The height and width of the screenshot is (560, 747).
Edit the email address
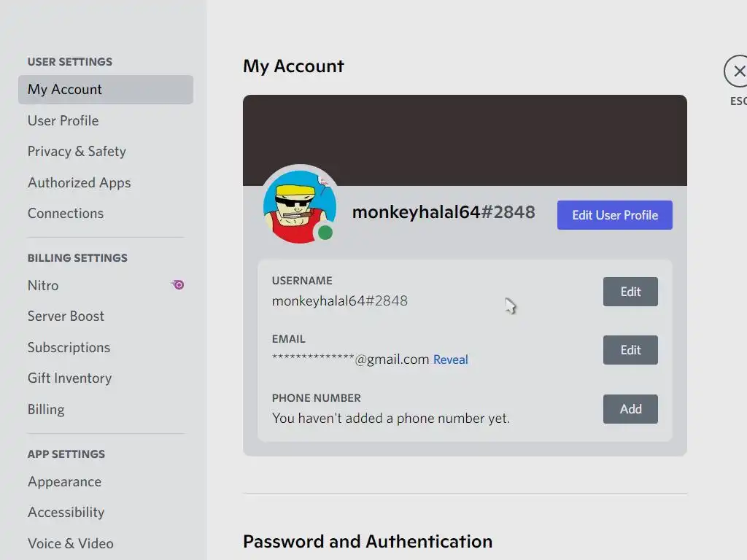(630, 350)
